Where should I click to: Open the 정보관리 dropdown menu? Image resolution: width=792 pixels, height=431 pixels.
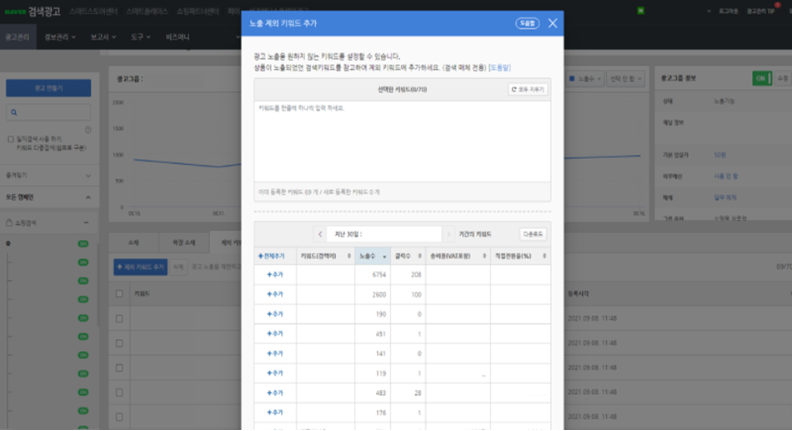[x=60, y=37]
